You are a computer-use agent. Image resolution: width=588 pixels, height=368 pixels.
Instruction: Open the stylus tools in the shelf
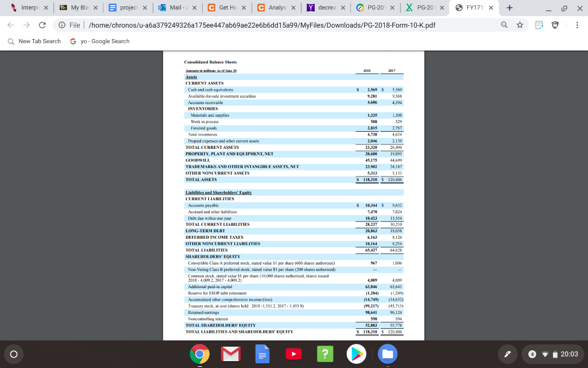[507, 354]
